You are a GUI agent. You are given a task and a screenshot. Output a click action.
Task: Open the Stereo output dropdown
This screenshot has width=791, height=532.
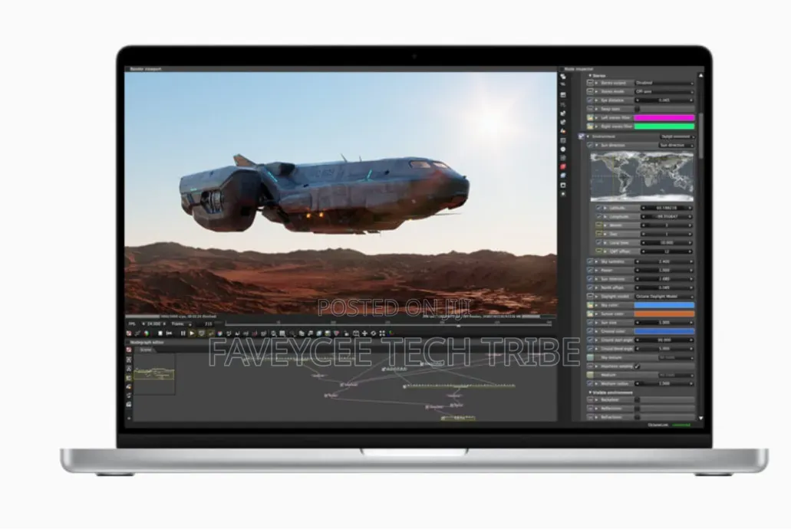click(x=664, y=83)
